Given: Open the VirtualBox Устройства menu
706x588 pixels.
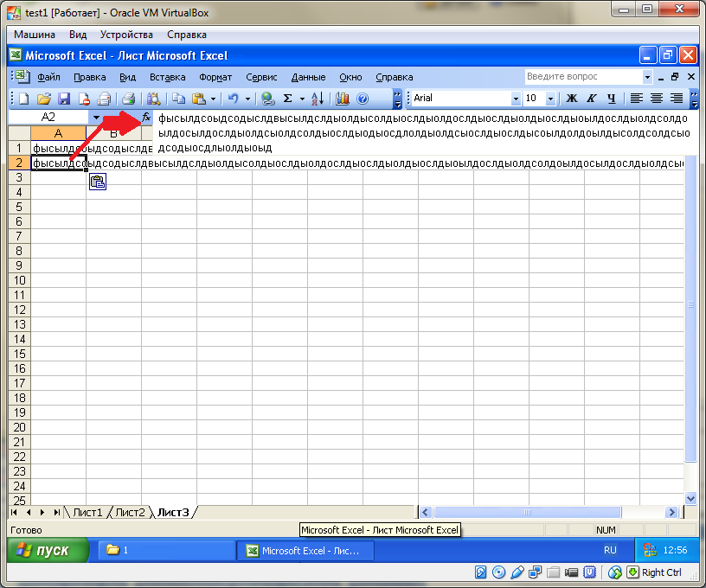Looking at the screenshot, I should [126, 35].
